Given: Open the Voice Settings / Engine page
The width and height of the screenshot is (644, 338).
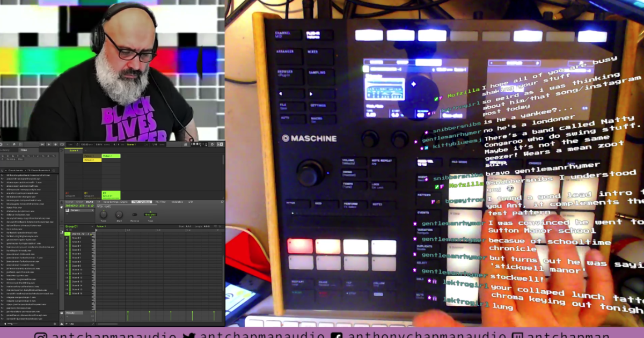Looking at the screenshot, I should point(115,202).
